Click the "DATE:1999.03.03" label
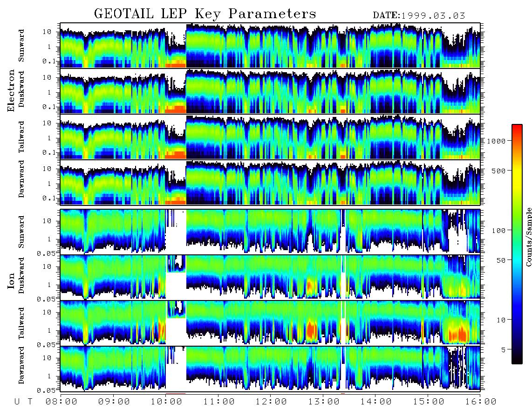Image resolution: width=532 pixels, height=410 pixels. pos(419,15)
